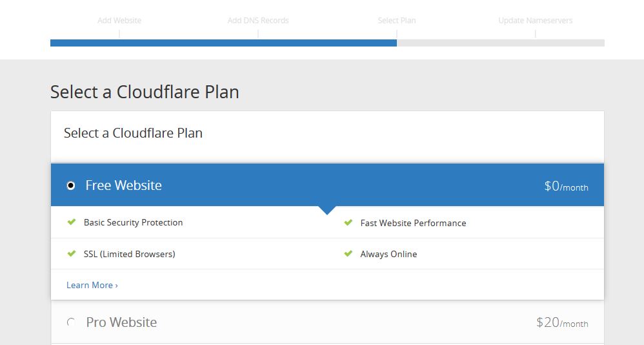Click the Basic Security Protection feature text
This screenshot has width=644, height=345.
pos(133,222)
